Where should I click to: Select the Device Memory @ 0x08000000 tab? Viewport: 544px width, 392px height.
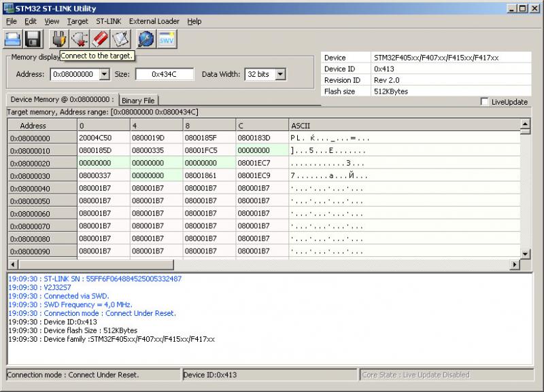pos(62,99)
